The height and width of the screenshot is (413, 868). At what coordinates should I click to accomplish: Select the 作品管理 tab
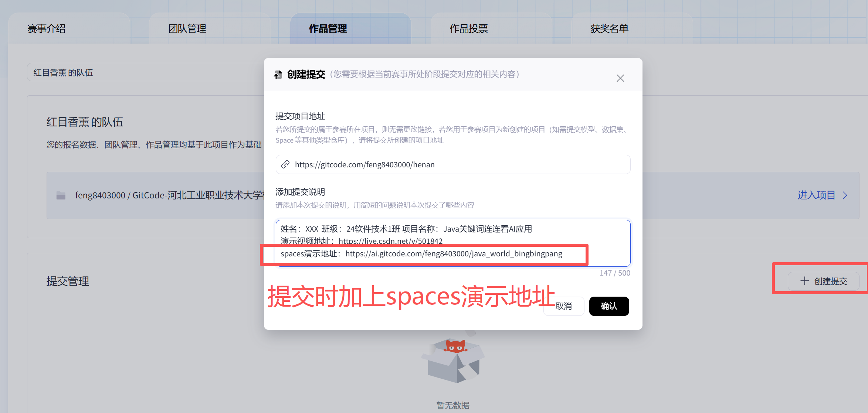click(328, 28)
